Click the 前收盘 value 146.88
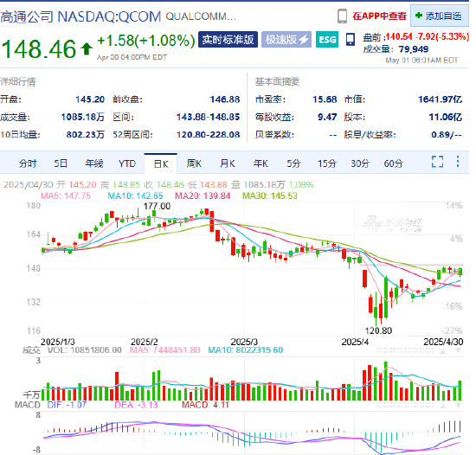Screen dimensions: 476x455 (225, 99)
